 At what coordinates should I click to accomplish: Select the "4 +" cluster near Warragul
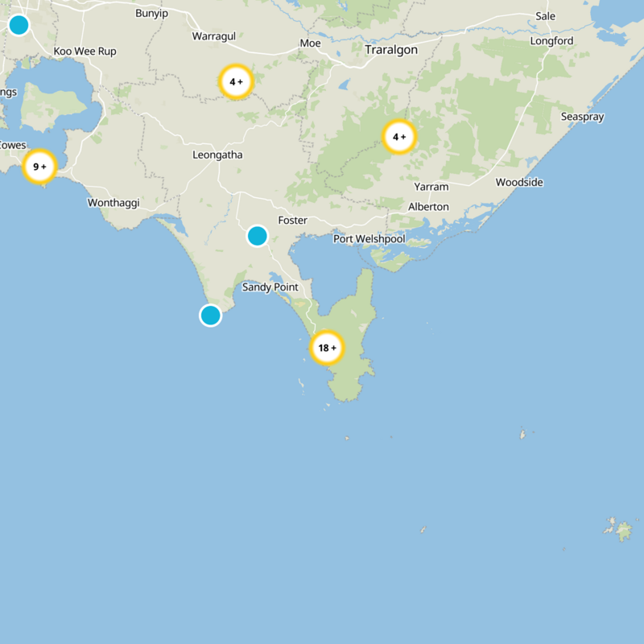pyautogui.click(x=236, y=81)
